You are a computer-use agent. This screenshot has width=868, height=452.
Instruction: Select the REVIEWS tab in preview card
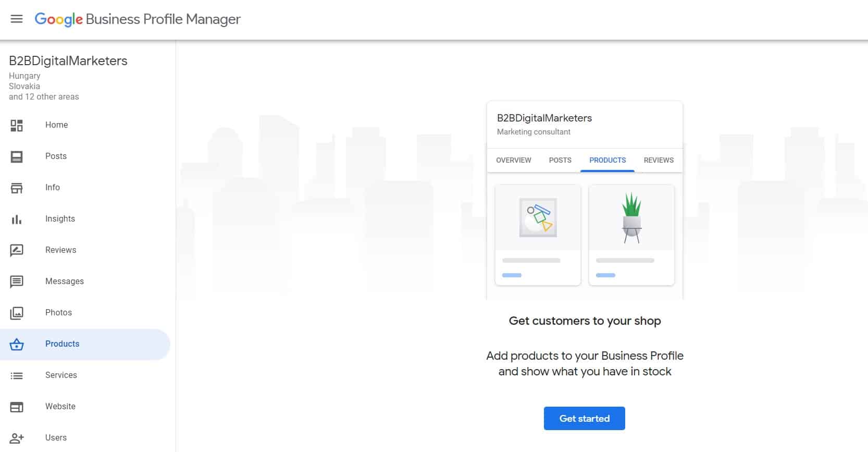[659, 160]
